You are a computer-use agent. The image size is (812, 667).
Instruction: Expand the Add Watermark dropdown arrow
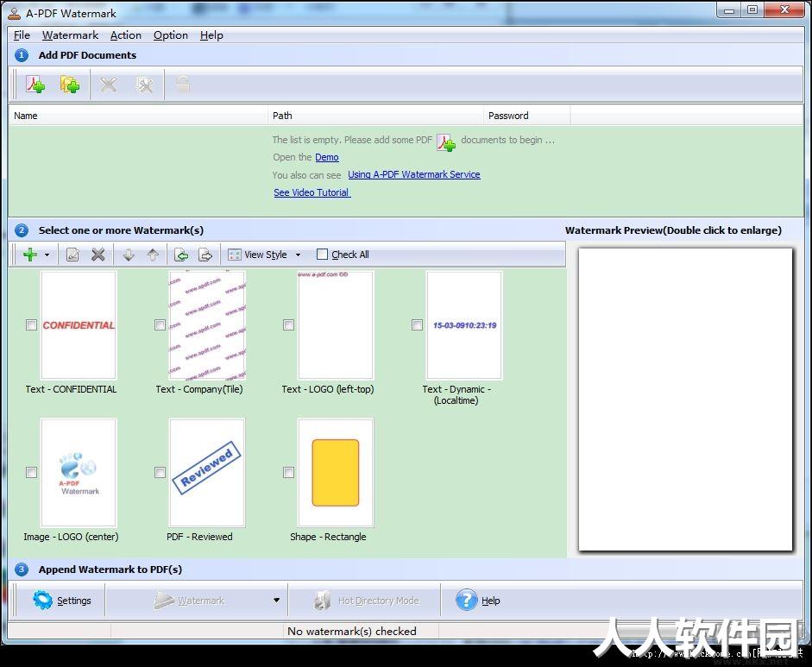tap(47, 255)
